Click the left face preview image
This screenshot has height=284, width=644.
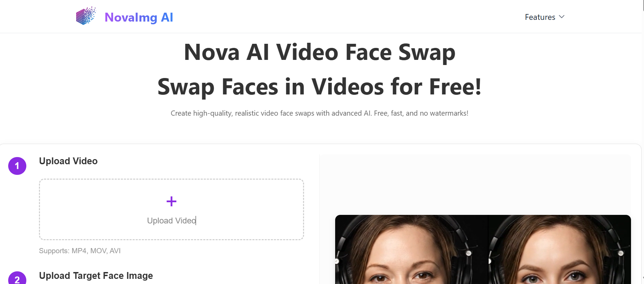[412, 249]
